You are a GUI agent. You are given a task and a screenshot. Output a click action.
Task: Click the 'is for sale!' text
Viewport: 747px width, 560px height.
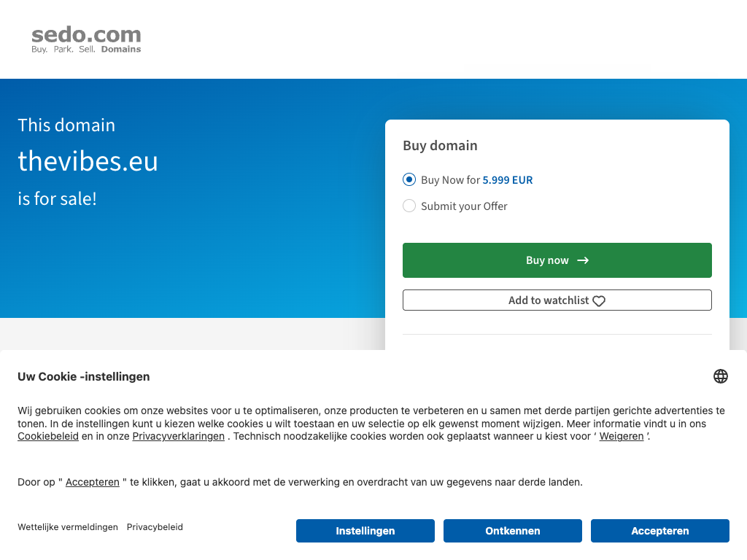[58, 198]
